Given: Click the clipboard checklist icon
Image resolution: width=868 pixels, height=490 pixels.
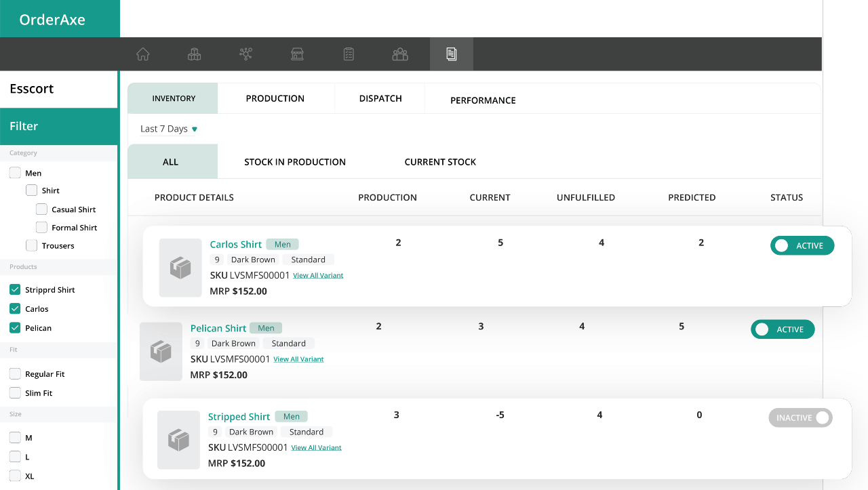Looking at the screenshot, I should (x=349, y=54).
